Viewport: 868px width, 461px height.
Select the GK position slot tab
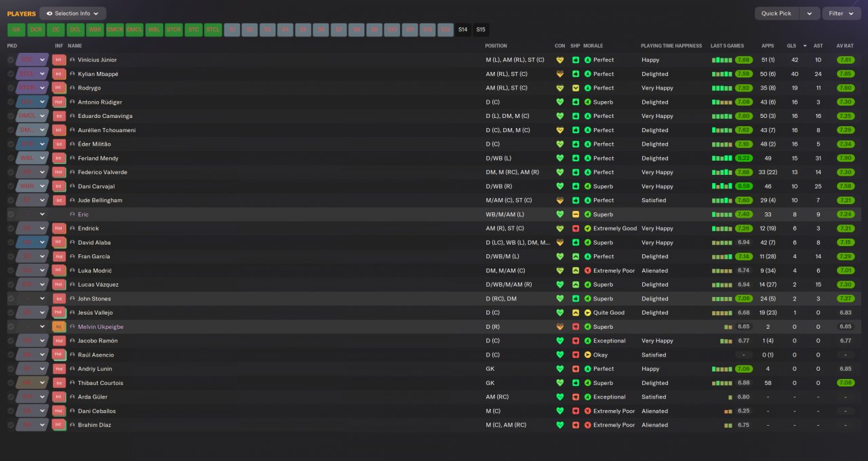coord(16,30)
